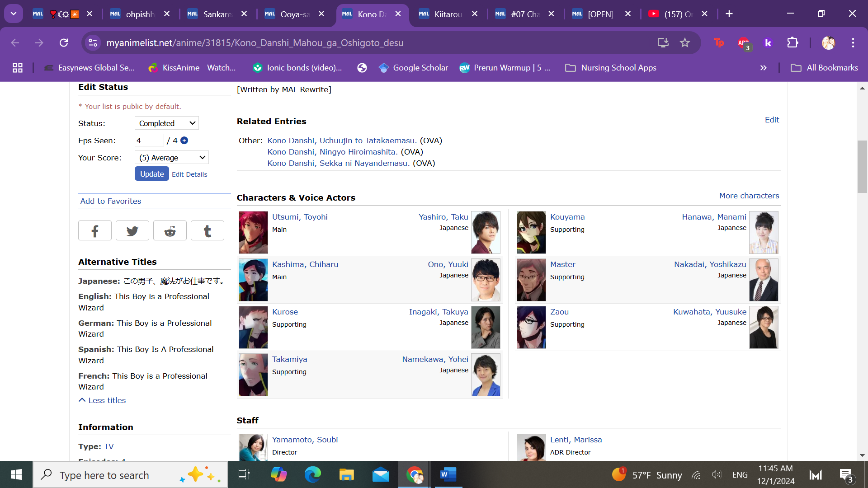Share page via Facebook icon
This screenshot has width=868, height=488.
click(x=94, y=231)
